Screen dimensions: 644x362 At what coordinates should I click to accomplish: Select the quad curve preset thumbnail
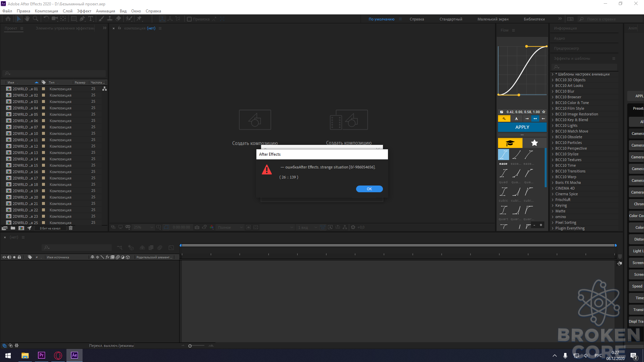pos(503,173)
